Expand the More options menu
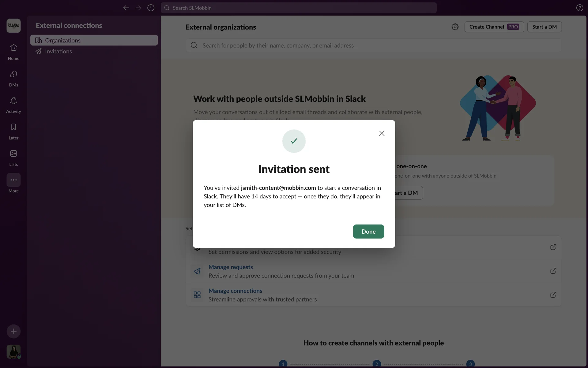Image resolution: width=588 pixels, height=368 pixels. [13, 180]
